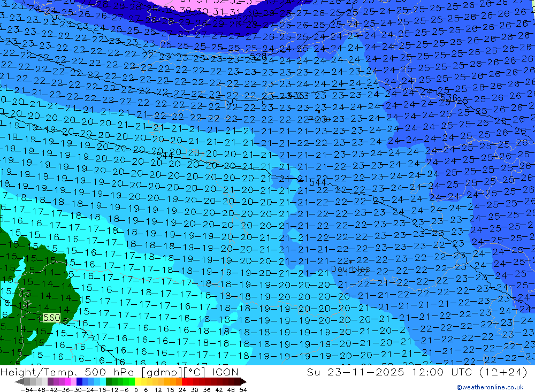Click the 528 contour label

[258, 56]
